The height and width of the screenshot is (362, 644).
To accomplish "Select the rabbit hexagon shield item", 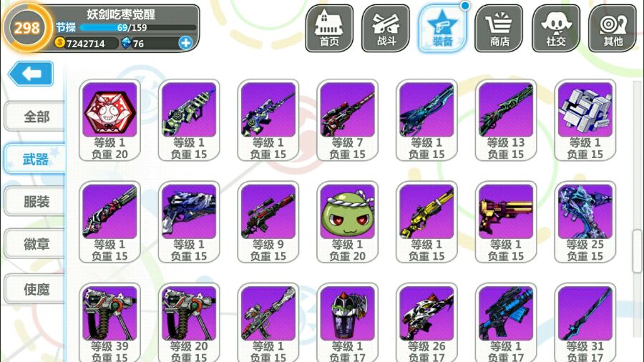I will (109, 120).
